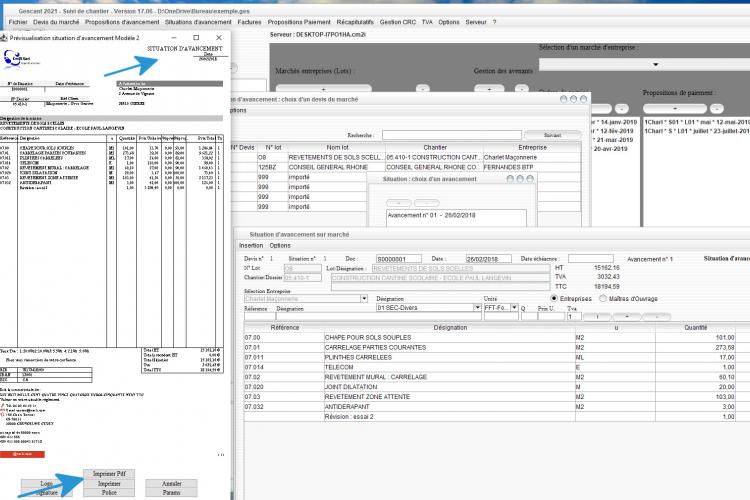Image resolution: width=750 pixels, height=500 pixels.
Task: Select the CHAPE POUR SOLS SOUPLES row
Action: coord(496,337)
